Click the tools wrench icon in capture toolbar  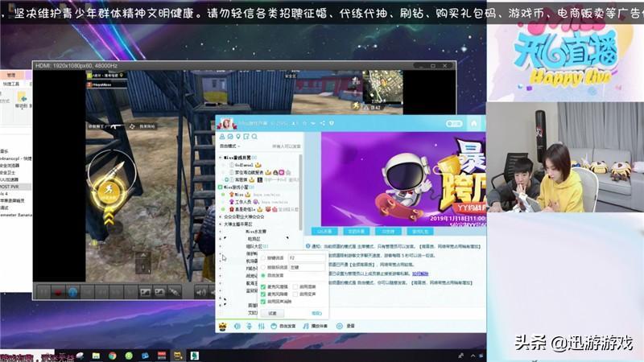click(174, 292)
